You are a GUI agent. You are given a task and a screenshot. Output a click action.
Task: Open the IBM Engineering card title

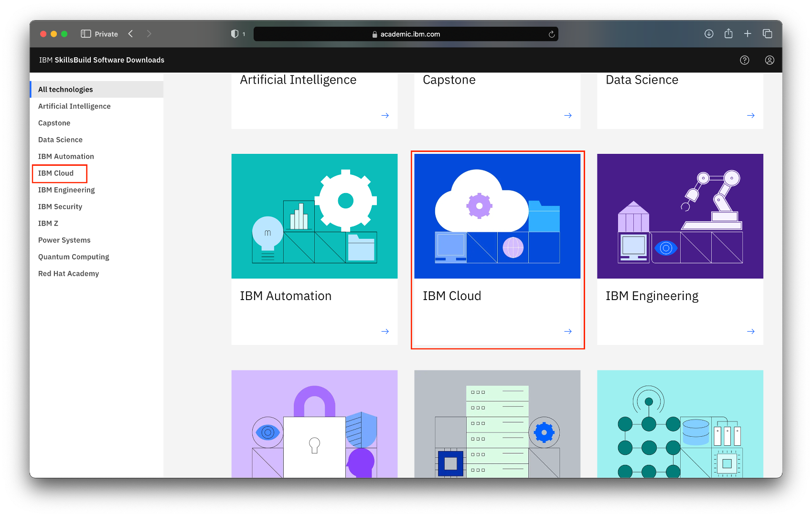652,296
